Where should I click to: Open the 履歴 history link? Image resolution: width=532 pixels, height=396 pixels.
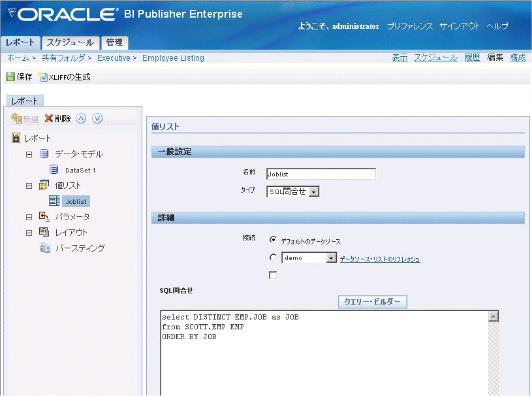(473, 58)
